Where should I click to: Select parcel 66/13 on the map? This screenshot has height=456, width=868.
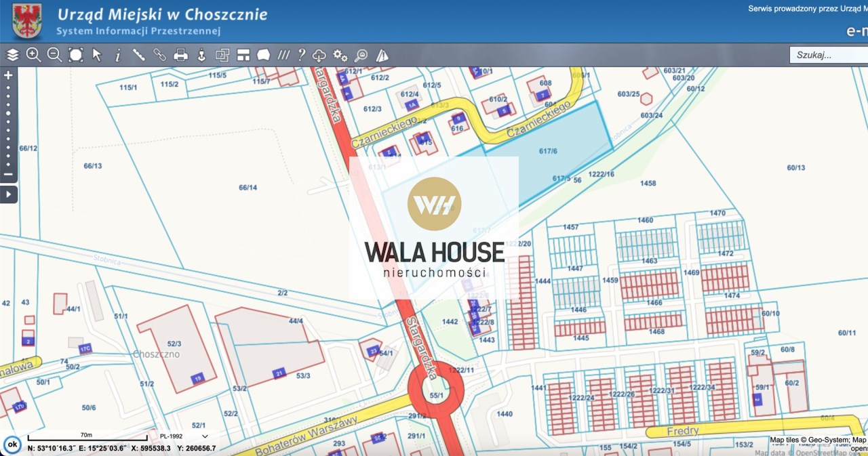(x=93, y=165)
